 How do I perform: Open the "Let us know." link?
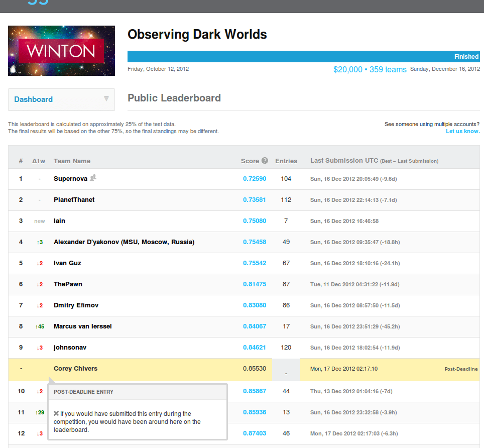coord(462,131)
